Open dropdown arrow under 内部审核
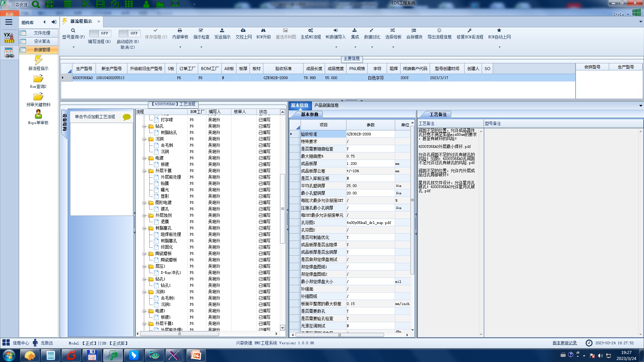This screenshot has height=362, width=644. 180,47
